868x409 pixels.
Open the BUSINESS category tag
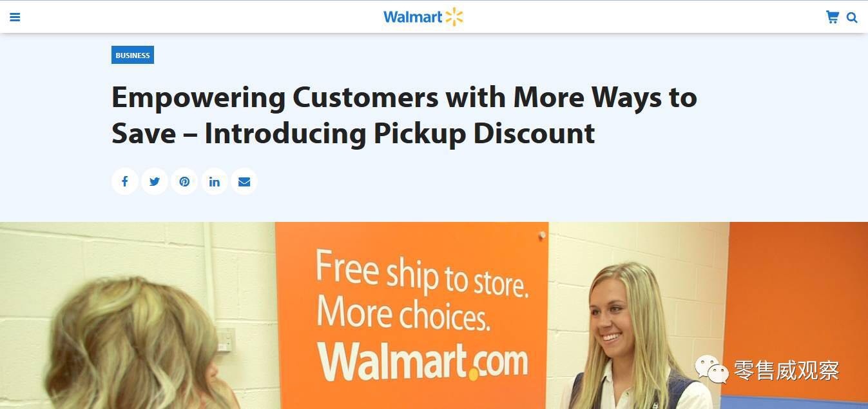click(x=133, y=55)
